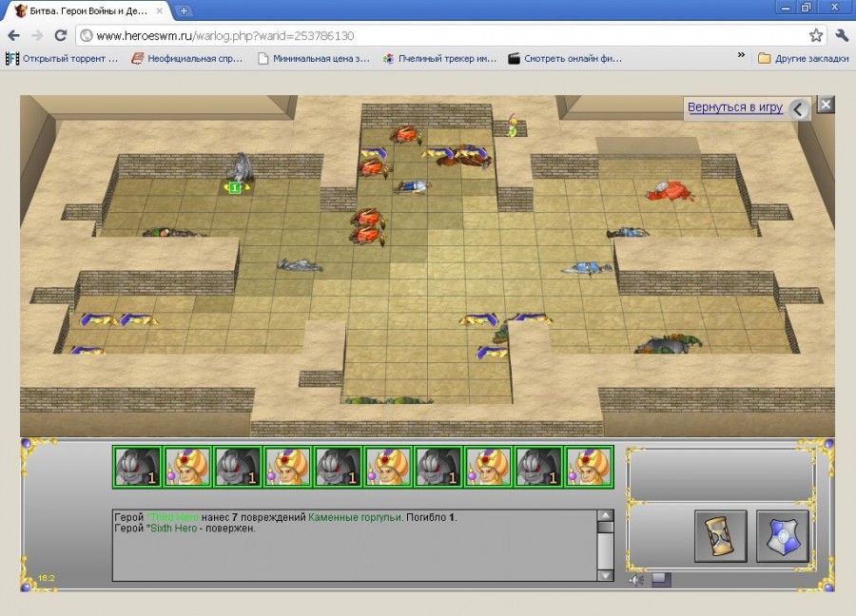The height and width of the screenshot is (616, 856).
Task: Click the left chevron next to 'Вернуться в игру'
Action: pos(799,108)
